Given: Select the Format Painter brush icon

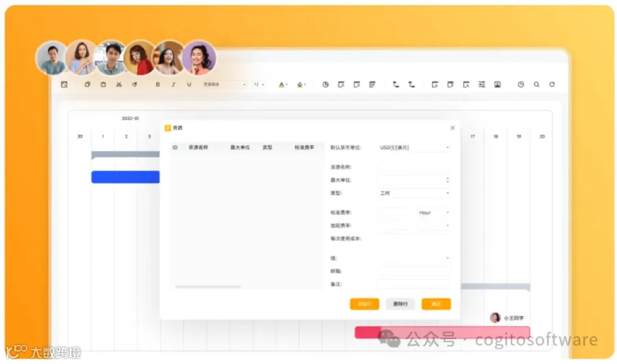Looking at the screenshot, I should tap(134, 84).
